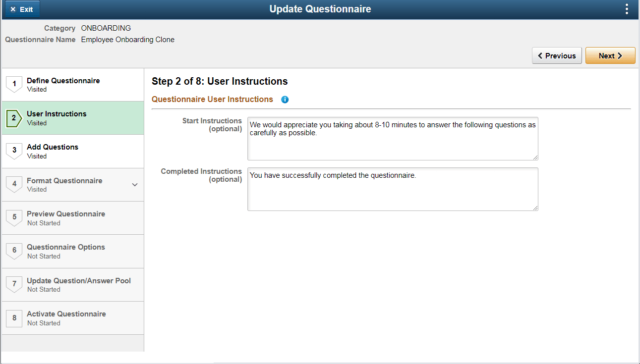Click the X icon on the Exit button
The image size is (640, 364).
(x=14, y=9)
